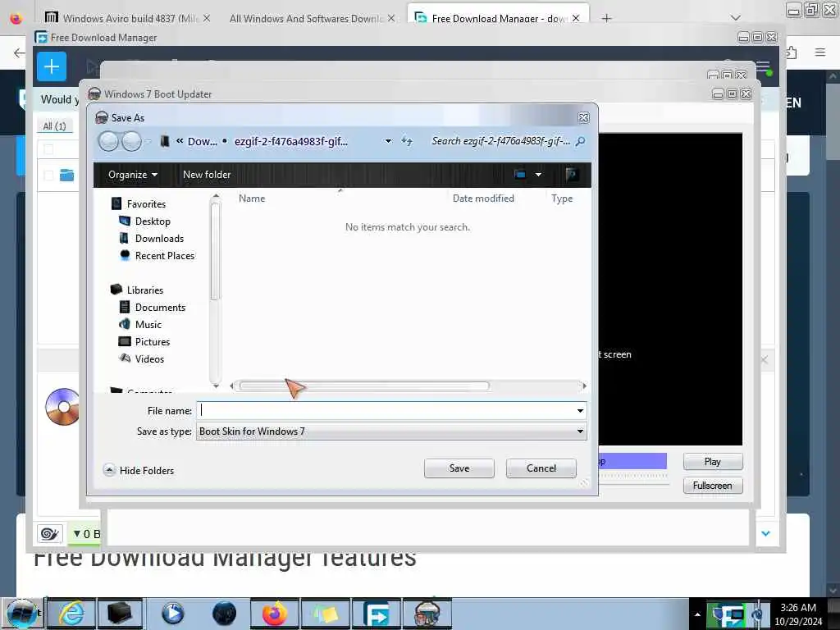Click the blue plus add-download button

(x=52, y=66)
